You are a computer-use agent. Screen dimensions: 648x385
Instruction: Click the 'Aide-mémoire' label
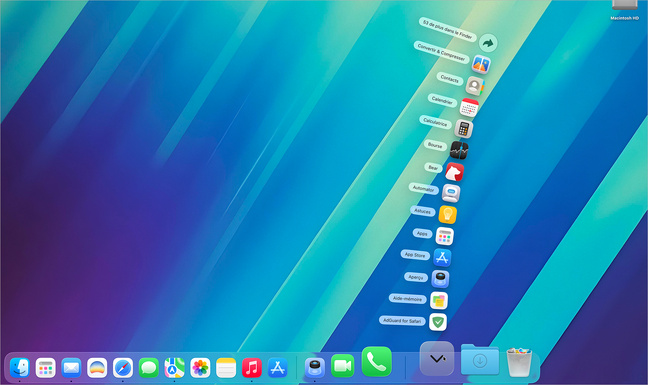coord(407,298)
